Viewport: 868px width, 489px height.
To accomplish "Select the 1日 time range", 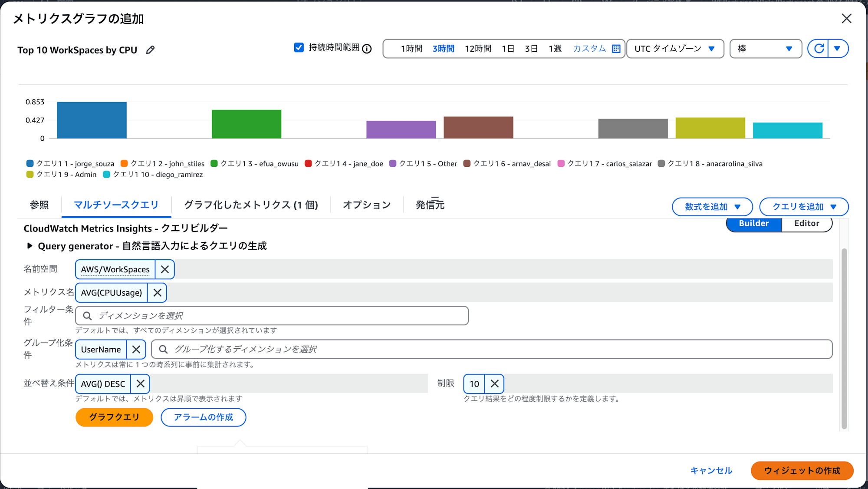I will pos(508,49).
